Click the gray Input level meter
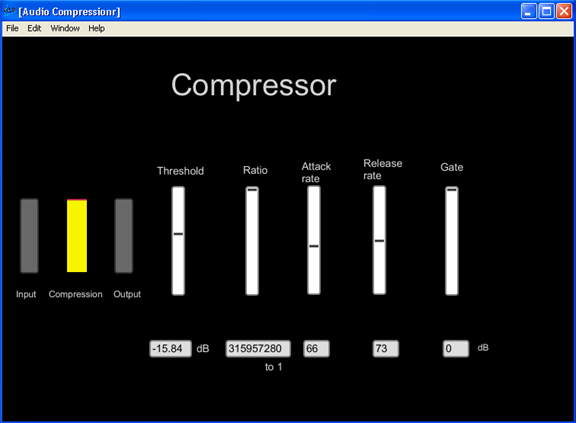The image size is (576, 423). tap(29, 236)
